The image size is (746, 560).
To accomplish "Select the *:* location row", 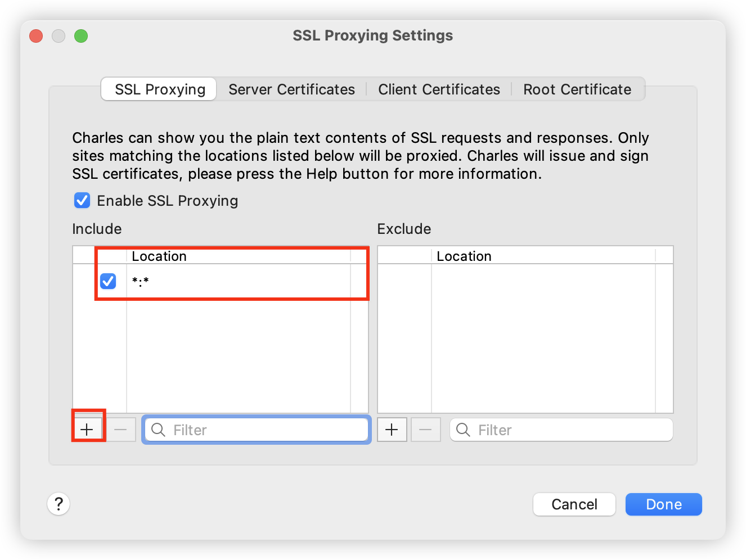I will tap(221, 281).
